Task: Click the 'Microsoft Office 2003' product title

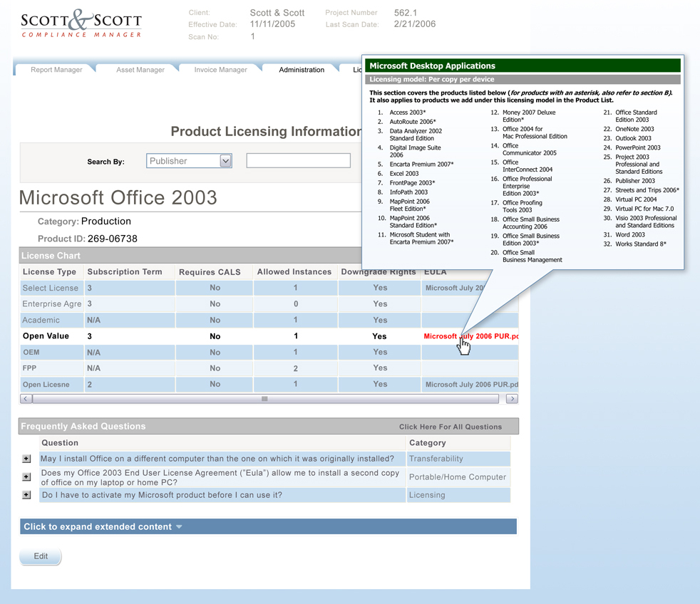Action: point(118,197)
